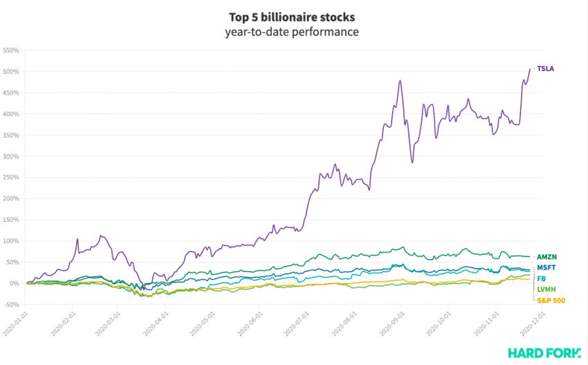Select the AMZN legend label
Screen dimensions: 588x365
tap(546, 256)
